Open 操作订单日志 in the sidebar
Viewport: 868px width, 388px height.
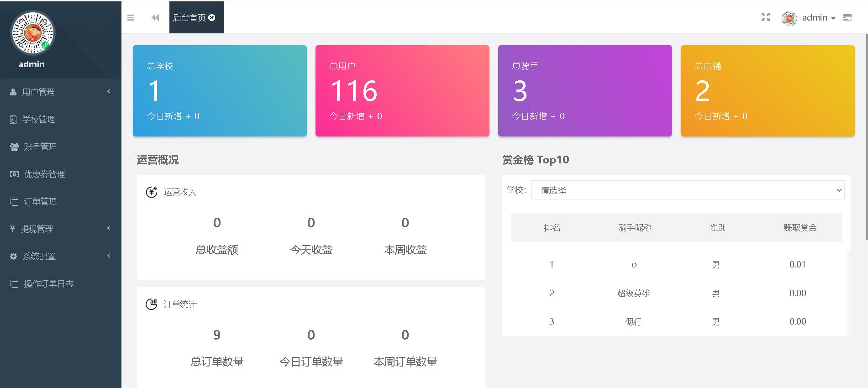(48, 283)
